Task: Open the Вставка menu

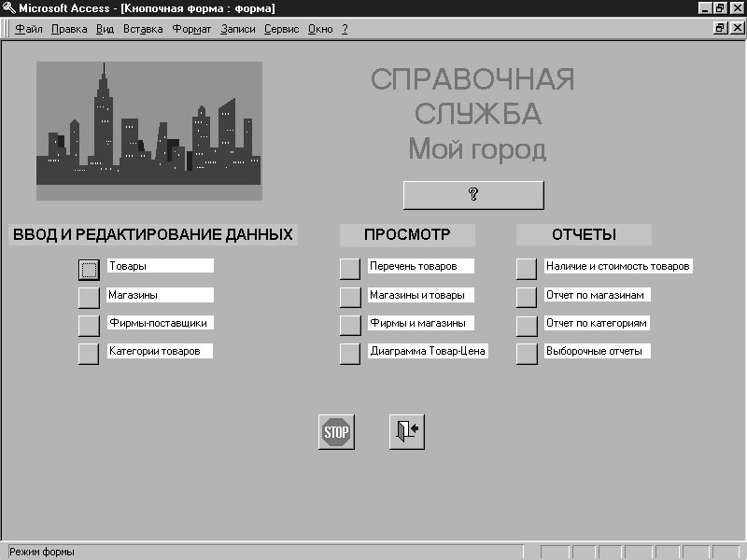Action: [x=143, y=29]
